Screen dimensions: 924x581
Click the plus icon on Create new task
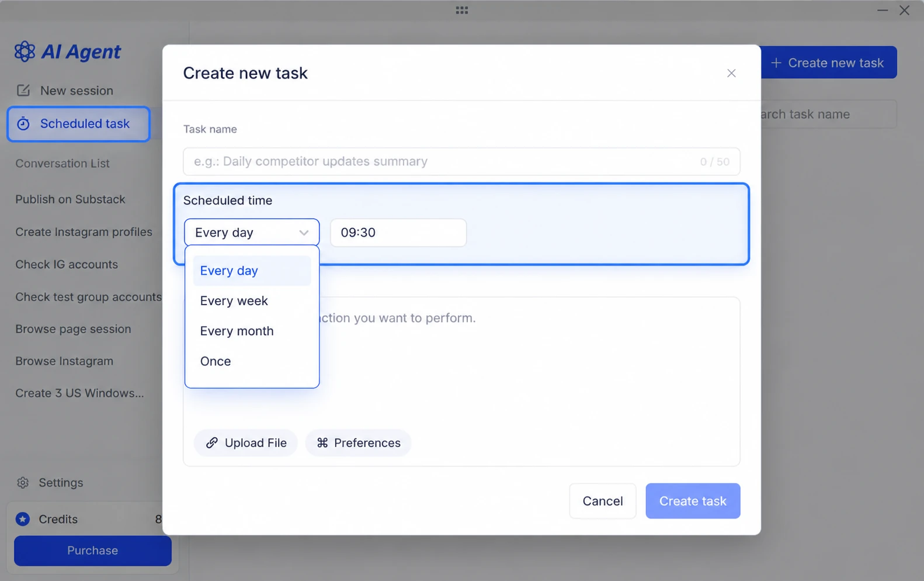[x=776, y=63]
